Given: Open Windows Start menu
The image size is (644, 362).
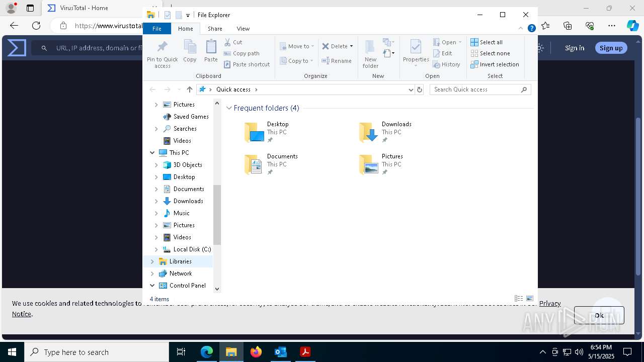Looking at the screenshot, I should click(12, 352).
